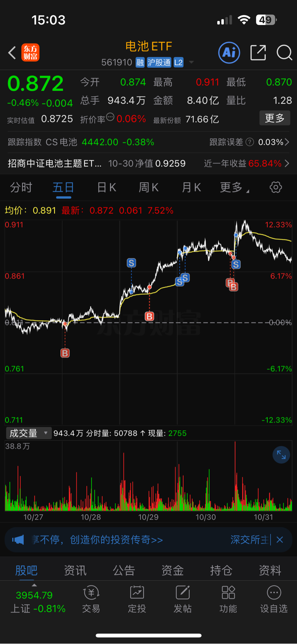
Task: Open the orange 东方财富 logo icon
Action: [x=30, y=53]
